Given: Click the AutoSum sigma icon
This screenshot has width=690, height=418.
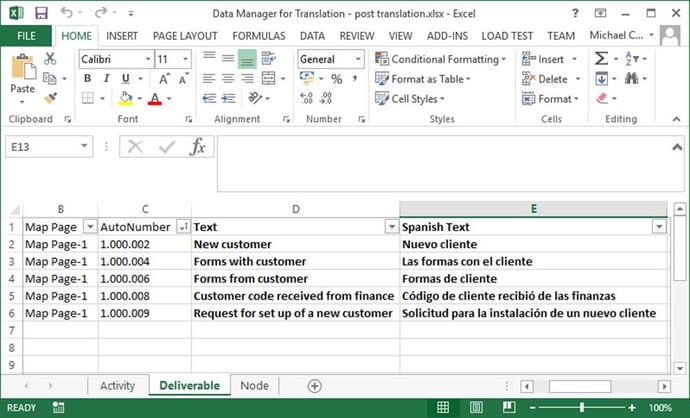Looking at the screenshot, I should [x=601, y=58].
